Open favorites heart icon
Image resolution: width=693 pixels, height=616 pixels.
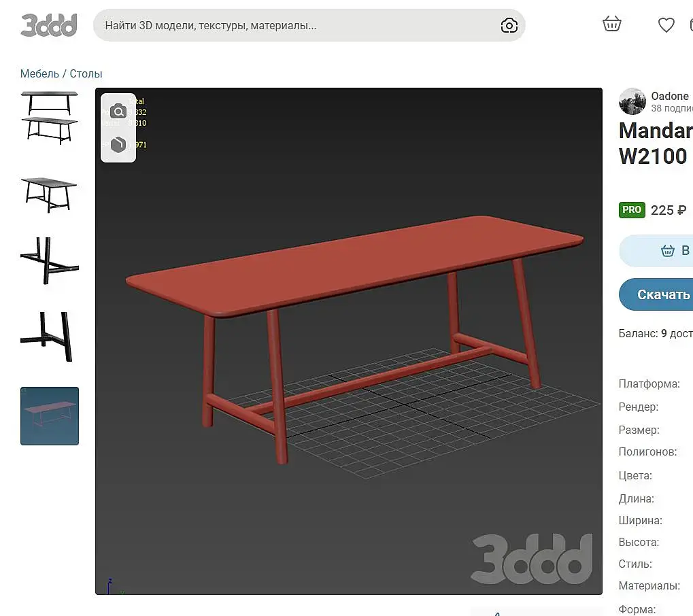click(x=666, y=24)
